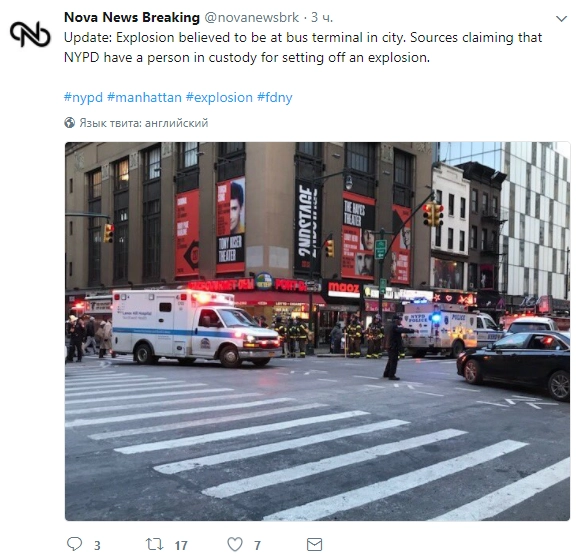This screenshot has height=559, width=579.
Task: Open the #explosion hashtag
Action: pyautogui.click(x=219, y=97)
